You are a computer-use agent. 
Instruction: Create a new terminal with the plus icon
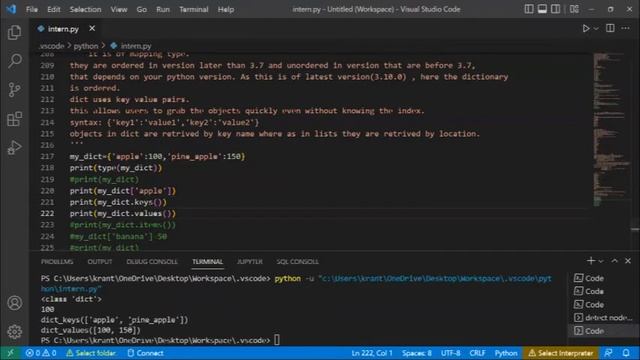(x=591, y=261)
